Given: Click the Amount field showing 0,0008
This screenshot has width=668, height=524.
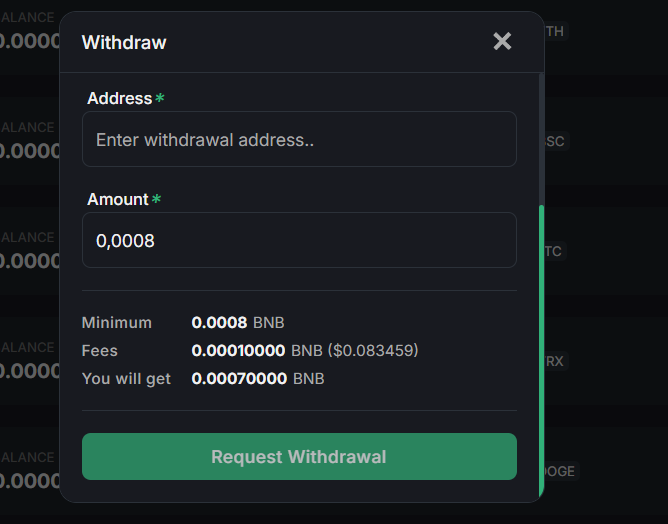Looking at the screenshot, I should click(x=299, y=240).
